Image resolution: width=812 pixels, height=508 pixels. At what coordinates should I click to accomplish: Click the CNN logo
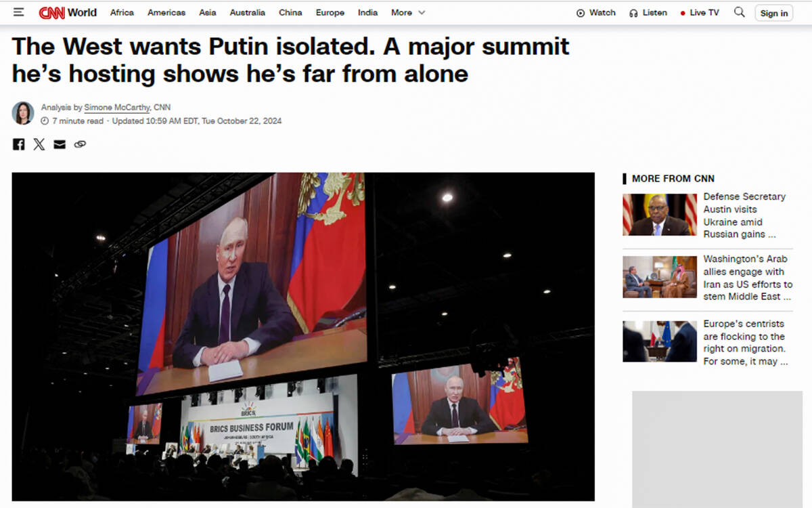[x=51, y=12]
